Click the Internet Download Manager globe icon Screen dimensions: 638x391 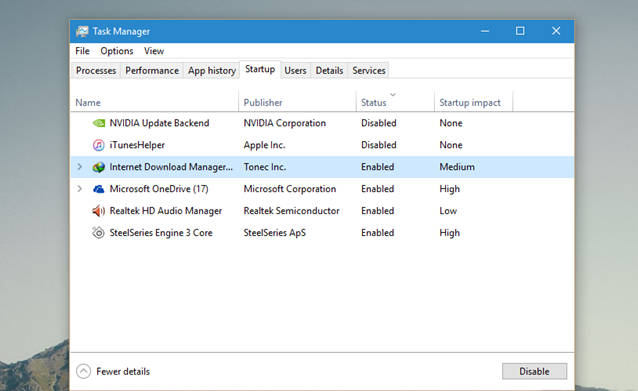point(98,167)
